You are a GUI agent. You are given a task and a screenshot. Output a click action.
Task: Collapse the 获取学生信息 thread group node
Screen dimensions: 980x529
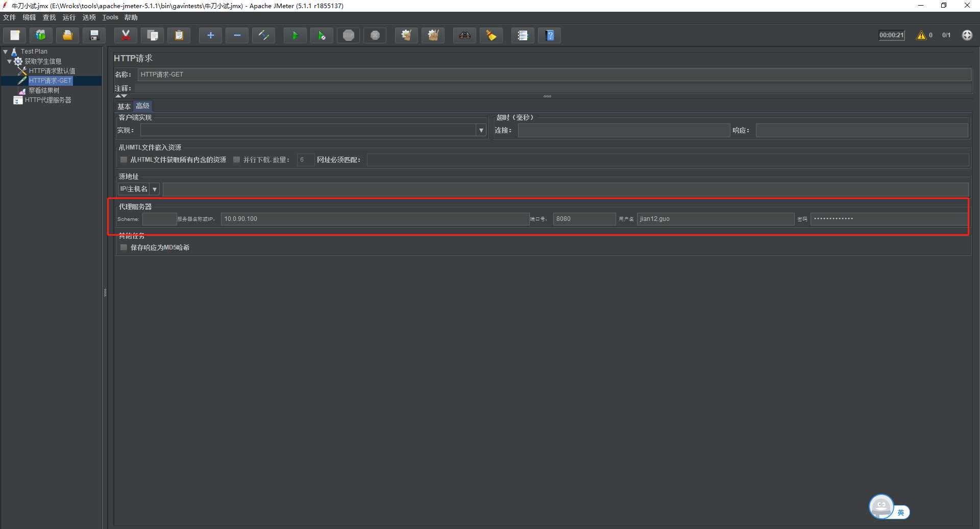click(9, 61)
